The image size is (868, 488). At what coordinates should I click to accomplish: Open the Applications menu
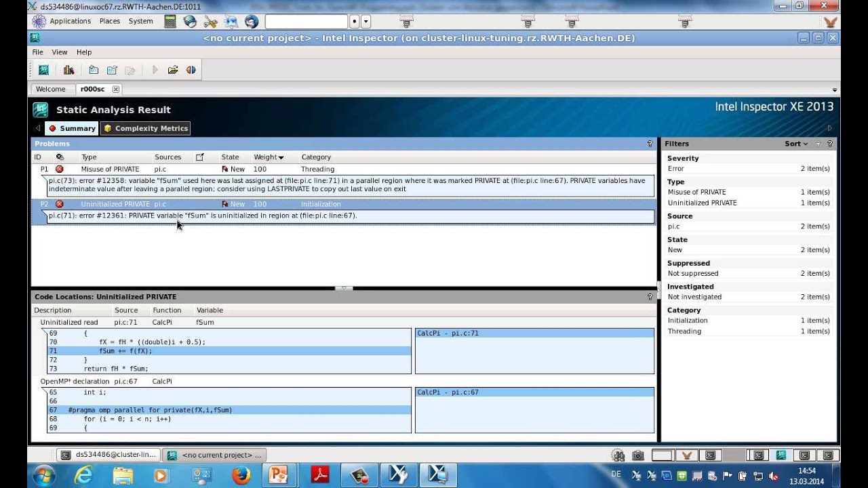click(x=70, y=21)
